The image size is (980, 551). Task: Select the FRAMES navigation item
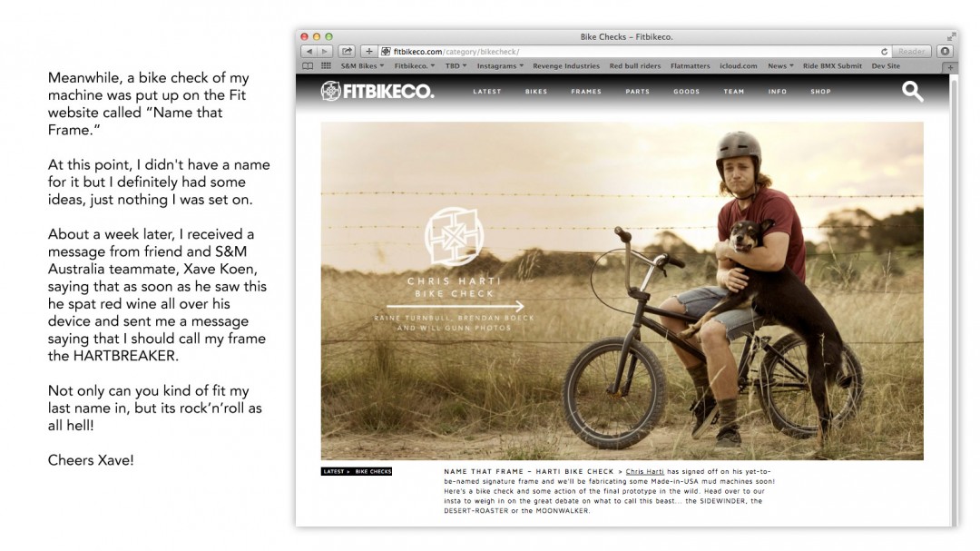[x=586, y=92]
